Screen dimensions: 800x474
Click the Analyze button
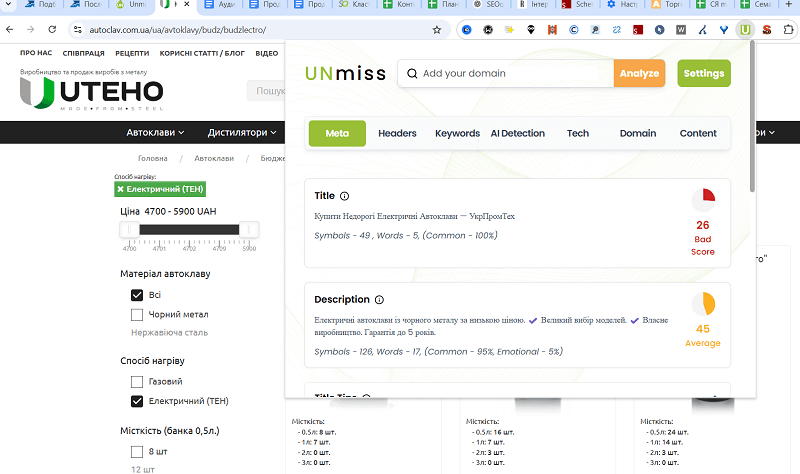(639, 73)
